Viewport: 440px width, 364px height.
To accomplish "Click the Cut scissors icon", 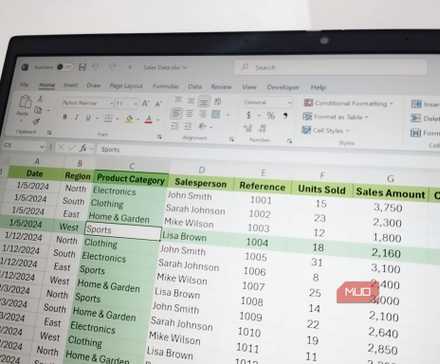I will coord(40,99).
